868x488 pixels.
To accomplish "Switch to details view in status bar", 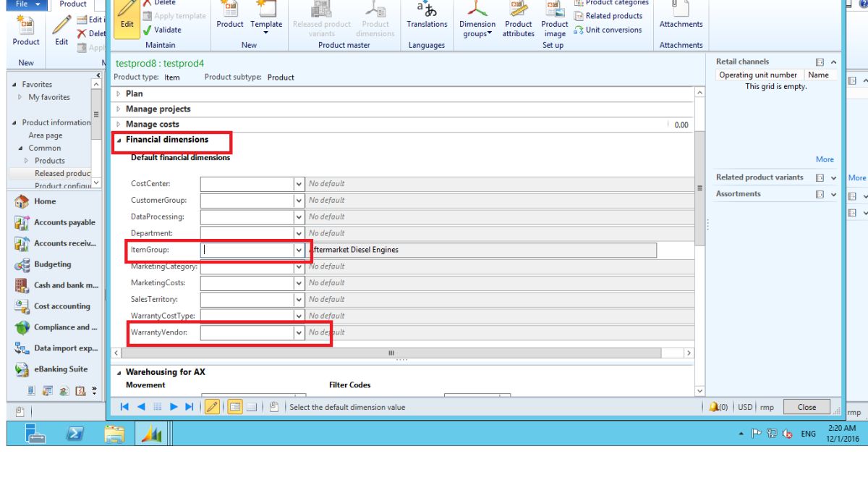I will pyautogui.click(x=234, y=407).
